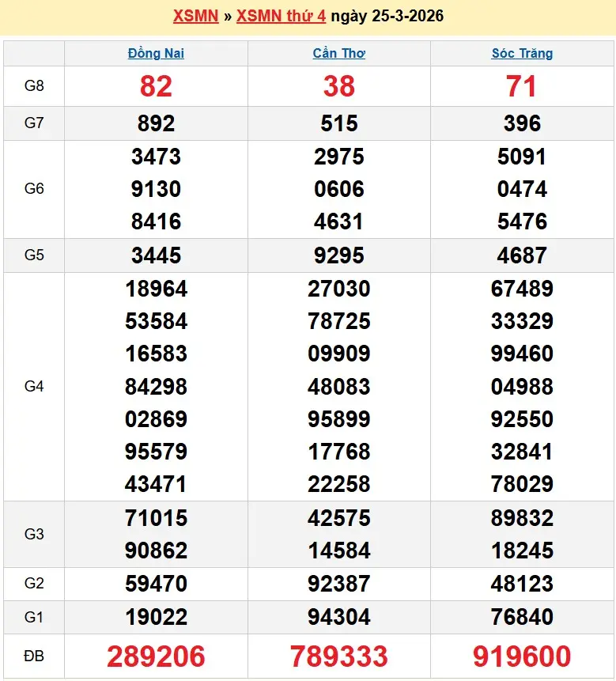
Task: Click the ĐB row label cell
Action: pyautogui.click(x=34, y=656)
